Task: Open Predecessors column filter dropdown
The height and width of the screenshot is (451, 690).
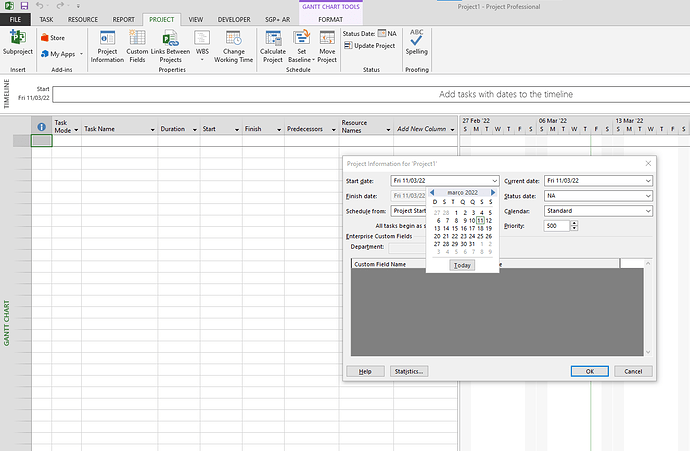Action: 334,130
